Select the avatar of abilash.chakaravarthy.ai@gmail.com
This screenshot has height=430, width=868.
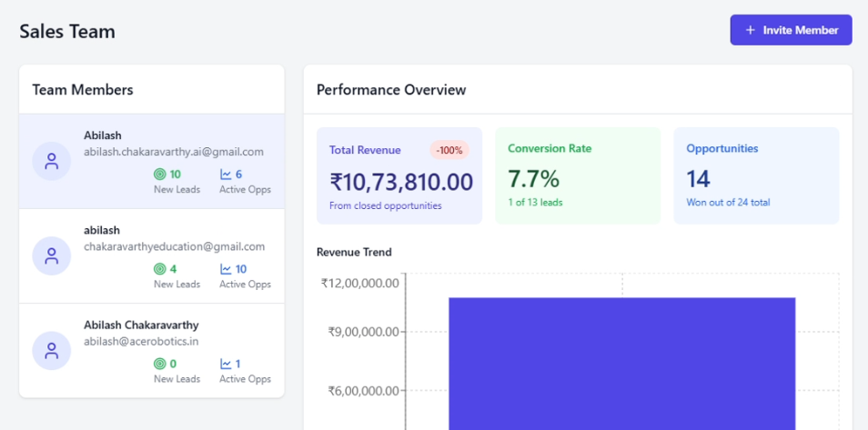[52, 161]
